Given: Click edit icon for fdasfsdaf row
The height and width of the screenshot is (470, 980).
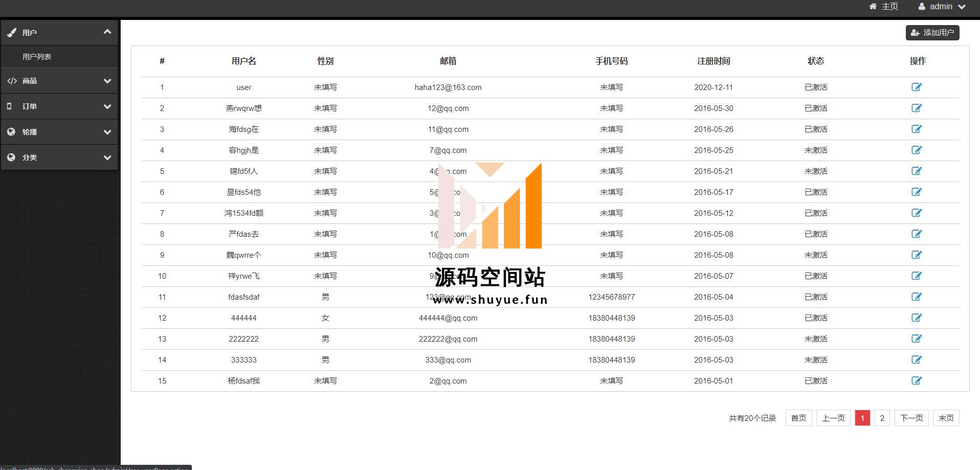Looking at the screenshot, I should click(917, 297).
